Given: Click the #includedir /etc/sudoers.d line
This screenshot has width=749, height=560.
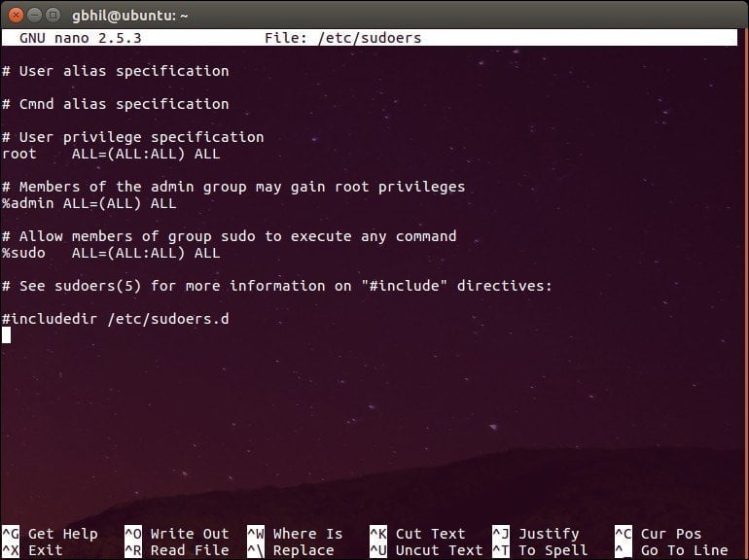Looking at the screenshot, I should pyautogui.click(x=115, y=319).
